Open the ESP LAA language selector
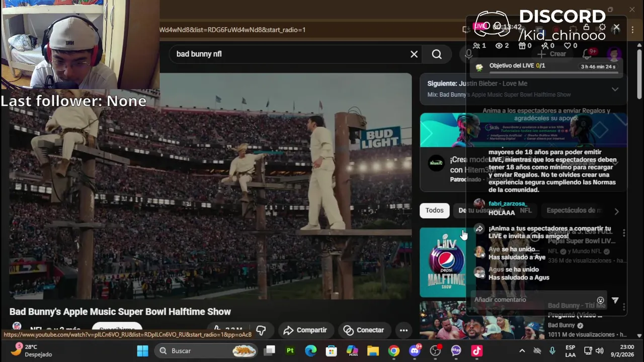This screenshot has width=644, height=362. point(570,351)
